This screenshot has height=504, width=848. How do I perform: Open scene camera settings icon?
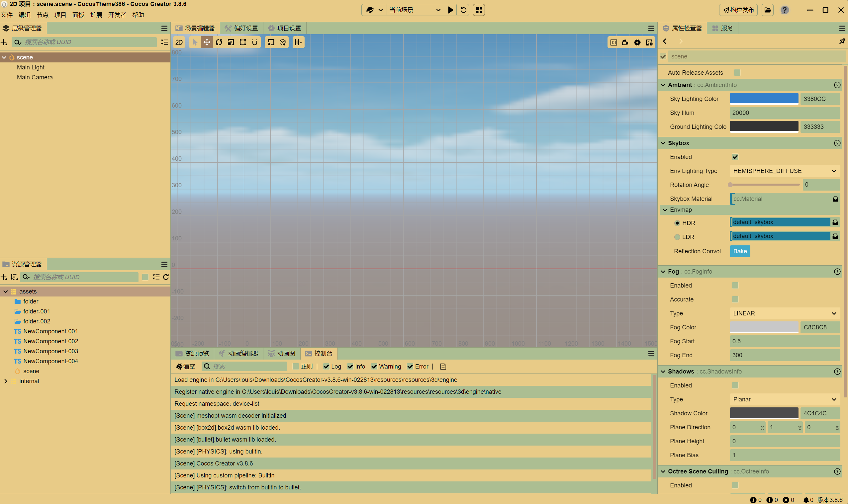click(625, 42)
